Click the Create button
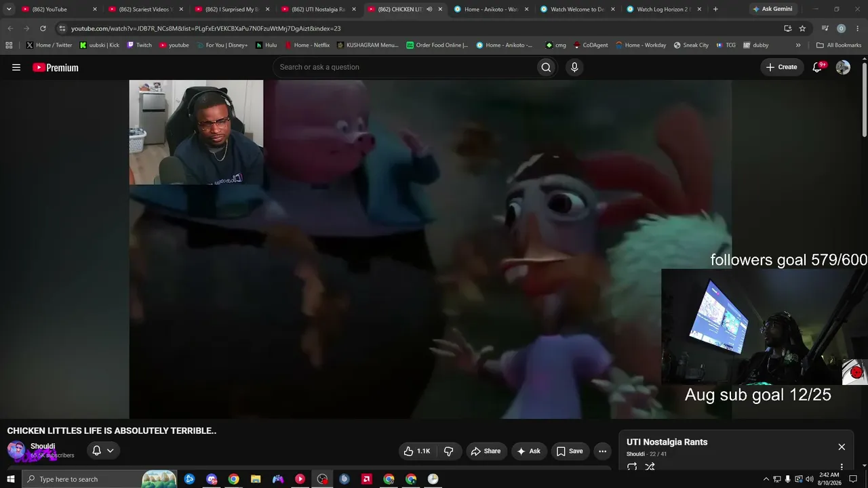868x488 pixels. pos(782,67)
